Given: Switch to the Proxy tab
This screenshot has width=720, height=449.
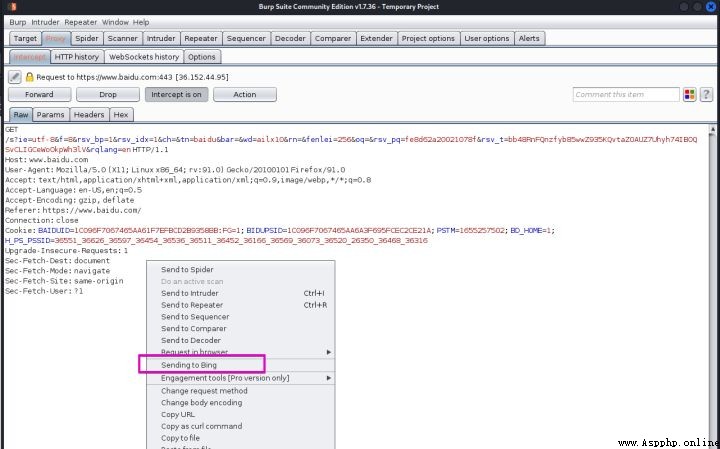Looking at the screenshot, I should [x=56, y=39].
